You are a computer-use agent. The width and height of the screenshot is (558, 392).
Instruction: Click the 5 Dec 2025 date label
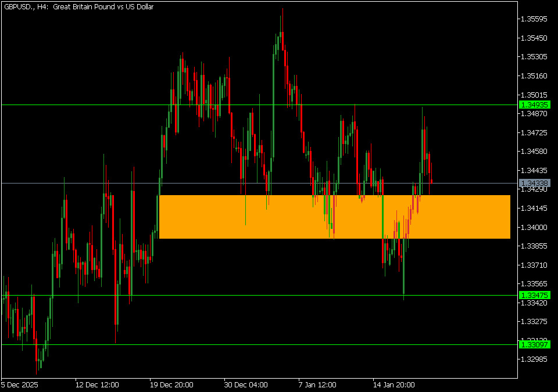21,384
